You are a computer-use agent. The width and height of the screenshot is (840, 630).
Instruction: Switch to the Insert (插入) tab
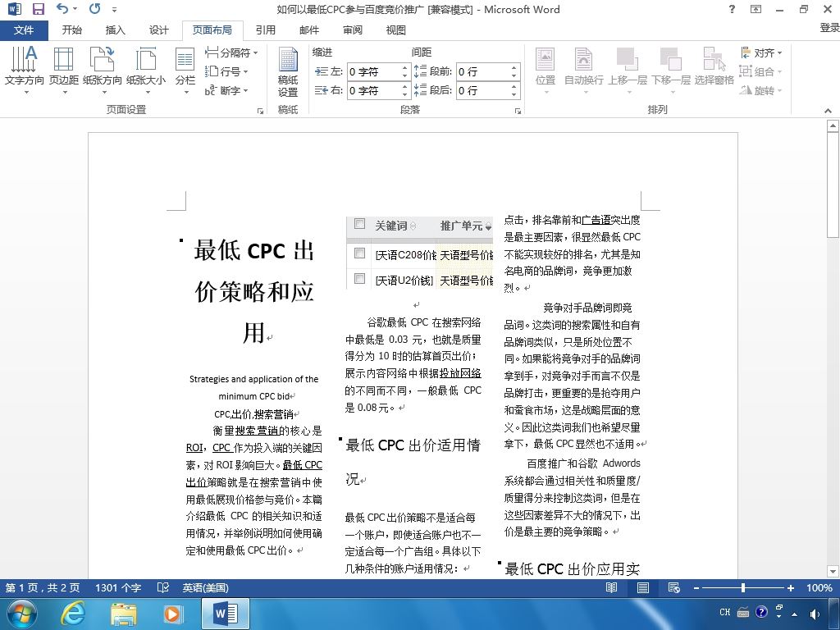[115, 30]
